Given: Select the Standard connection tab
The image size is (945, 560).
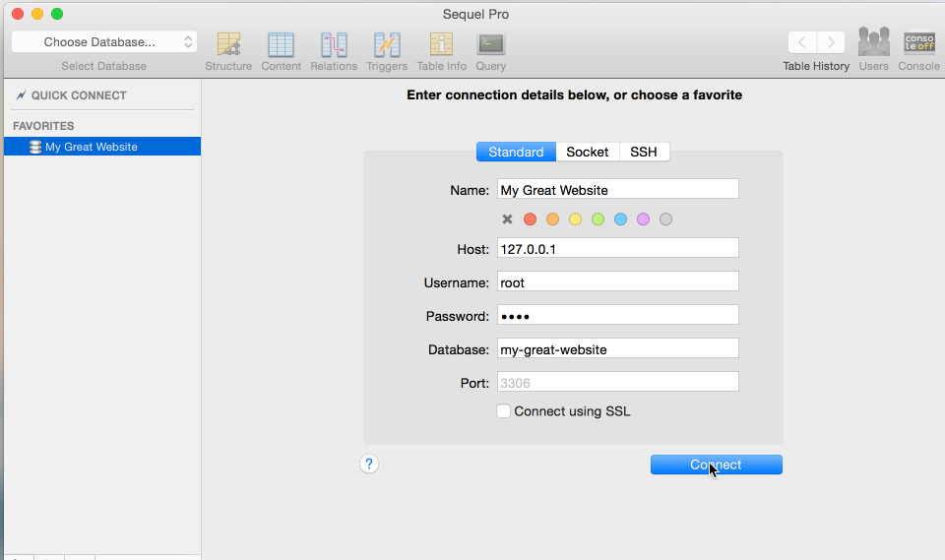Looking at the screenshot, I should coord(516,152).
